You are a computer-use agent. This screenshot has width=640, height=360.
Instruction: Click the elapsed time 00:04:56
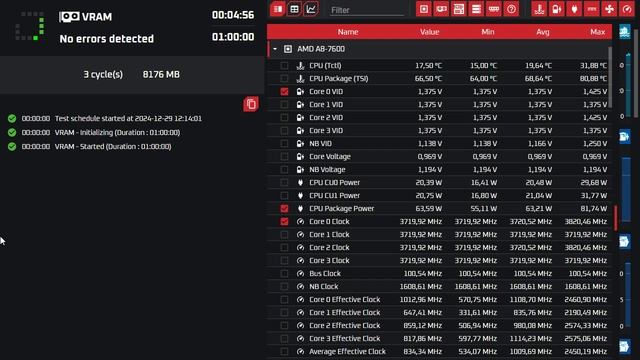[x=233, y=15]
